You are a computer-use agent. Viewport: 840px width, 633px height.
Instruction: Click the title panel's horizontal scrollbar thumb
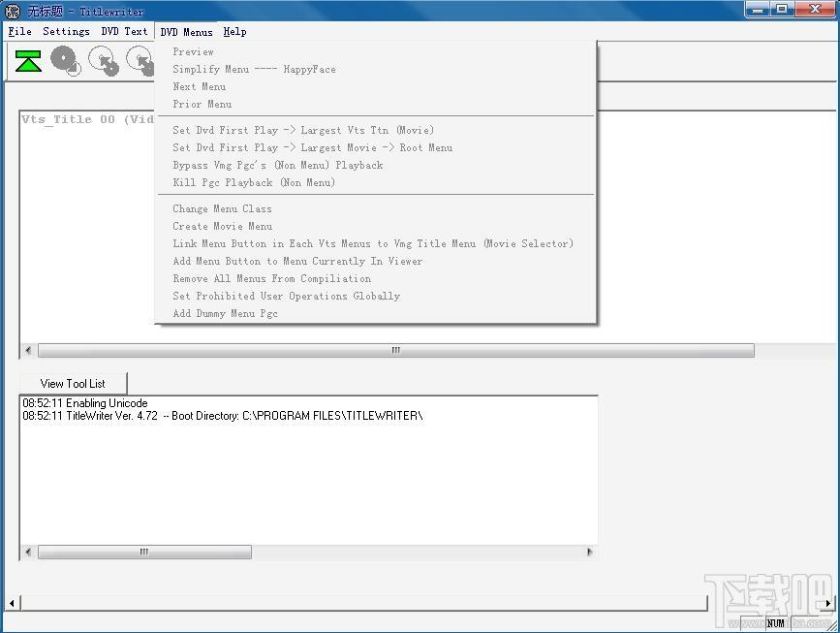point(396,351)
